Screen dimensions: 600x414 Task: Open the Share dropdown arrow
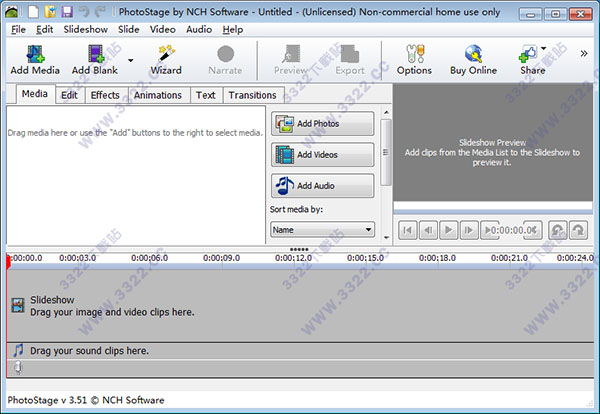pos(544,48)
